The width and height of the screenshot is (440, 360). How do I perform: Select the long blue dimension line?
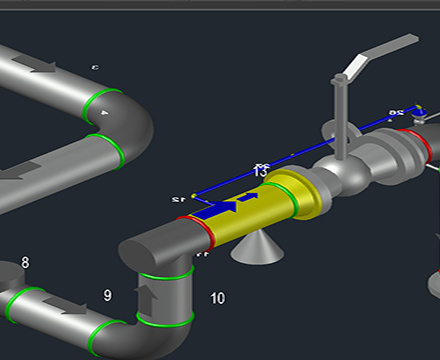pyautogui.click(x=305, y=151)
